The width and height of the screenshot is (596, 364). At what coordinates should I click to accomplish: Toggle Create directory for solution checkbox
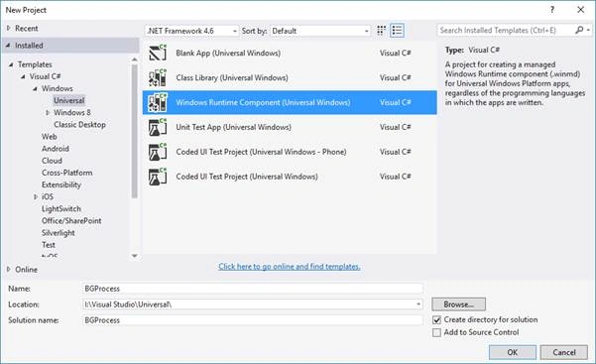pyautogui.click(x=436, y=320)
